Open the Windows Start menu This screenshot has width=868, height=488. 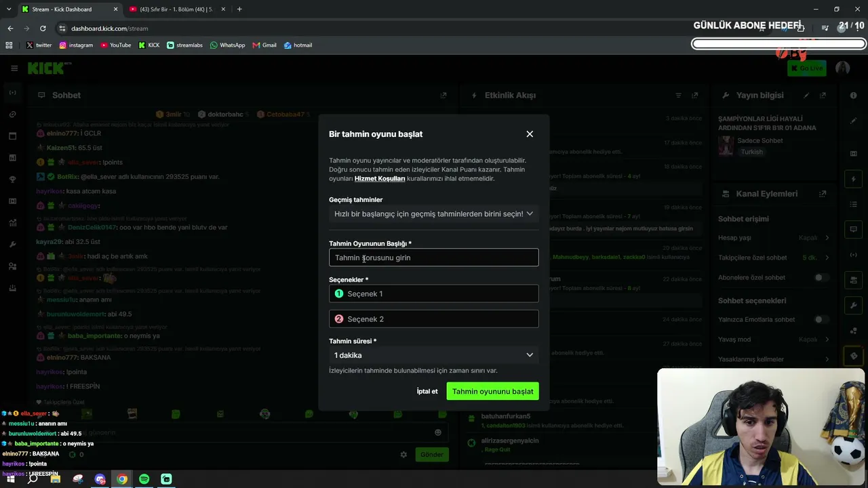point(10,479)
